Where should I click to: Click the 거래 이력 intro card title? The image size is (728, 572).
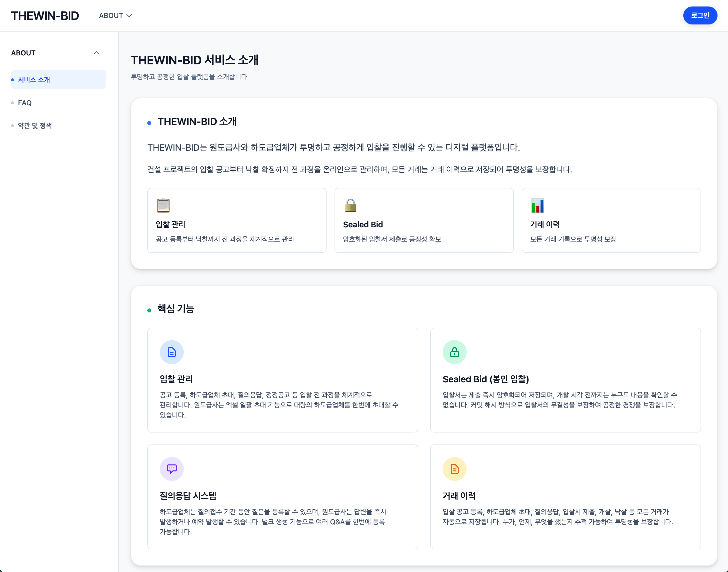tap(545, 224)
